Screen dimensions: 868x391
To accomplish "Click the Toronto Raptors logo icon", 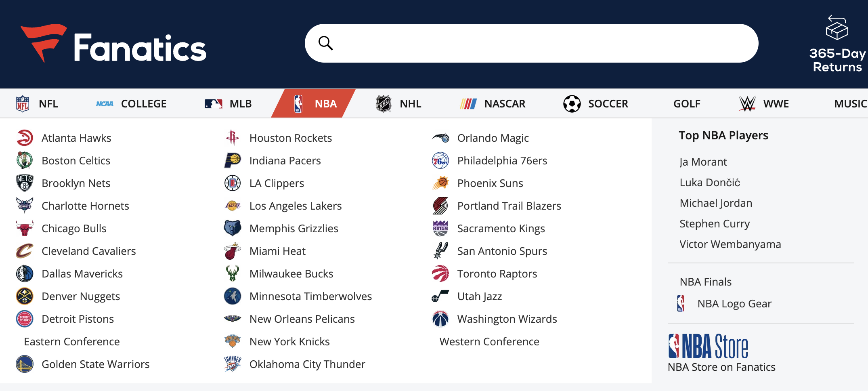I will [x=440, y=273].
